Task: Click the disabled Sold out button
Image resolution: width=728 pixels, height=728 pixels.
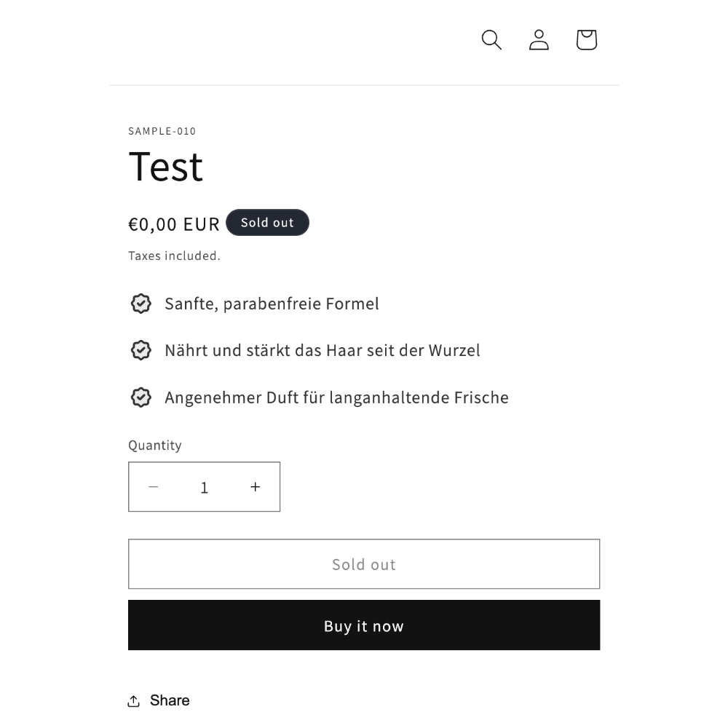Action: (x=364, y=564)
